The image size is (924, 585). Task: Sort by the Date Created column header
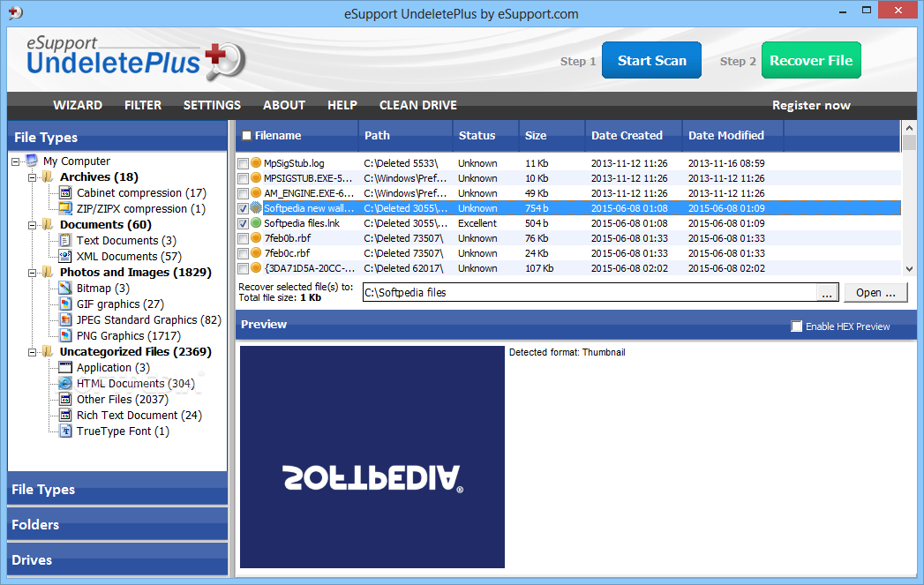634,136
